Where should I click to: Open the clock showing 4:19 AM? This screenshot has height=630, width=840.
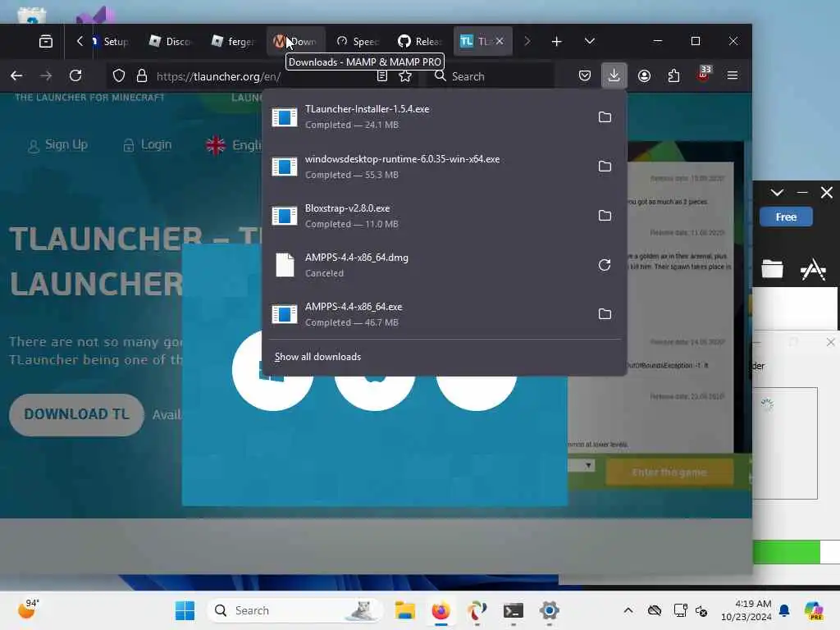[x=746, y=610]
